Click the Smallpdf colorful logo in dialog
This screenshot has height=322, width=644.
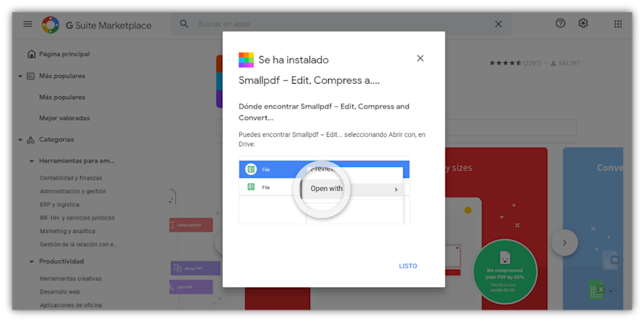pos(246,60)
